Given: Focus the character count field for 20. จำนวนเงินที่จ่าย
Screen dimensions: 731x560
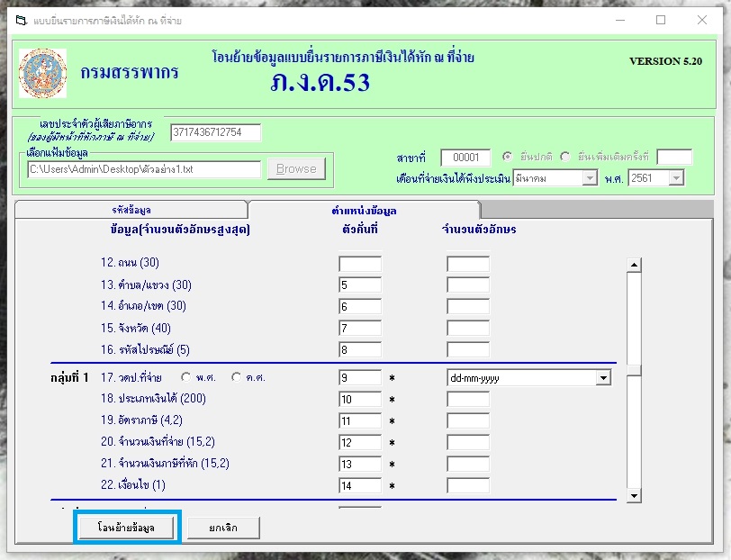Looking at the screenshot, I should tap(468, 442).
